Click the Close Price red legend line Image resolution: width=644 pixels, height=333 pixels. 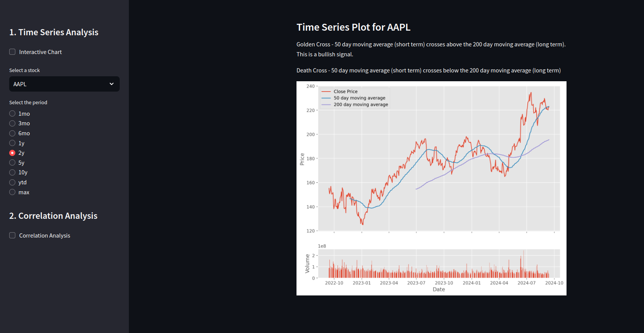[326, 92]
